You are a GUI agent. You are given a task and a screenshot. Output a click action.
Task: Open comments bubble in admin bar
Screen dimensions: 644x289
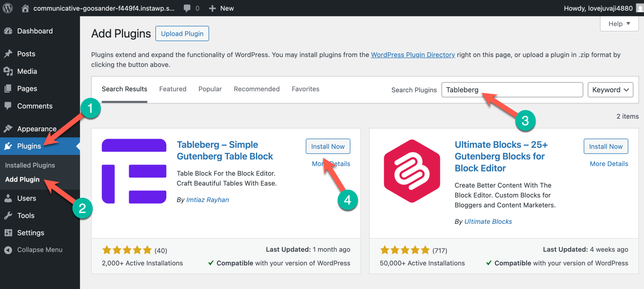click(187, 8)
